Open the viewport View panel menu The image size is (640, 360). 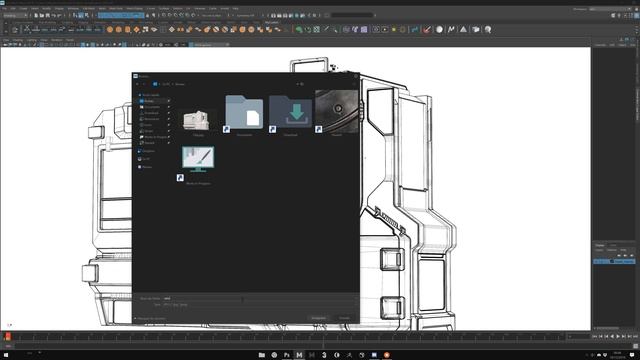coord(6,40)
